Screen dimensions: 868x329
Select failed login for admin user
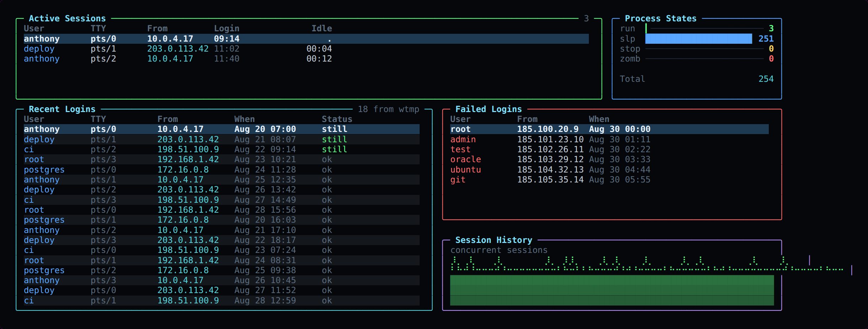609,139
